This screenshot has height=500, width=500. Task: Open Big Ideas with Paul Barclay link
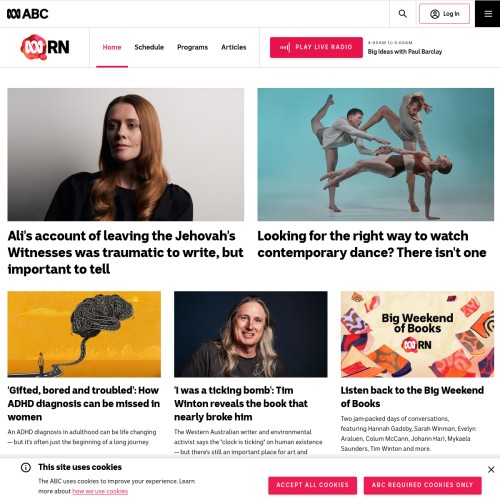405,52
